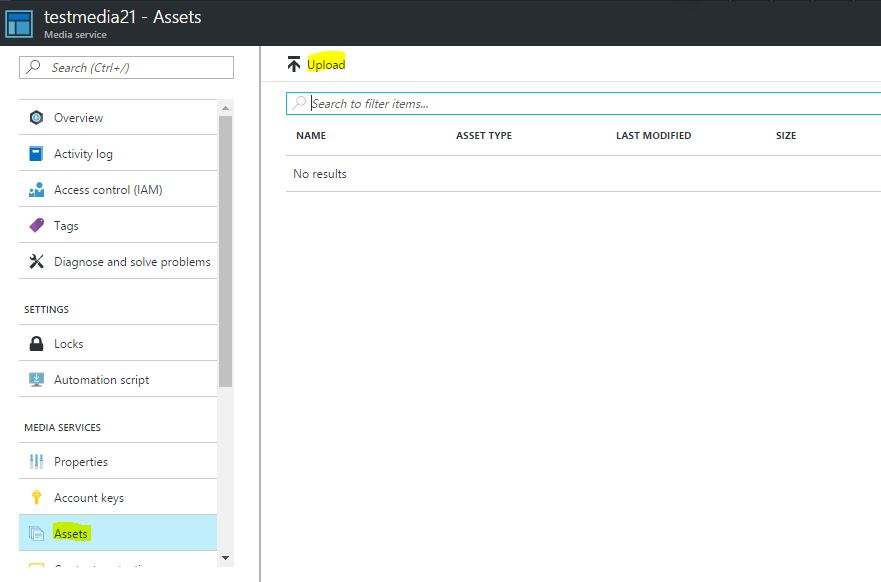Click the Locks padlock icon
The height and width of the screenshot is (582, 881).
tap(37, 344)
